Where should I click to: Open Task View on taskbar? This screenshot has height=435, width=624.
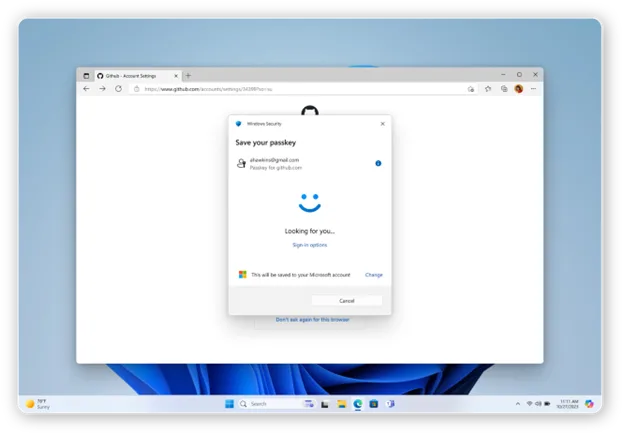(x=325, y=404)
